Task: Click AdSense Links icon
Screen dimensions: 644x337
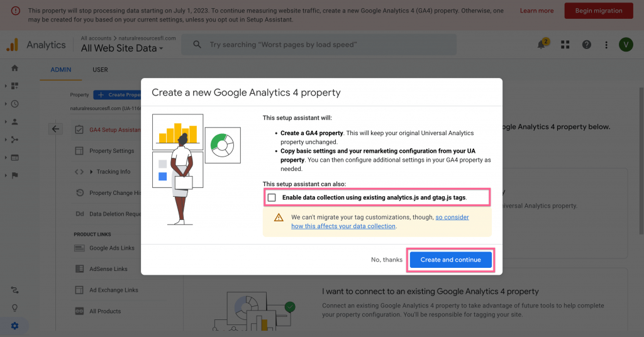Action: [79, 269]
